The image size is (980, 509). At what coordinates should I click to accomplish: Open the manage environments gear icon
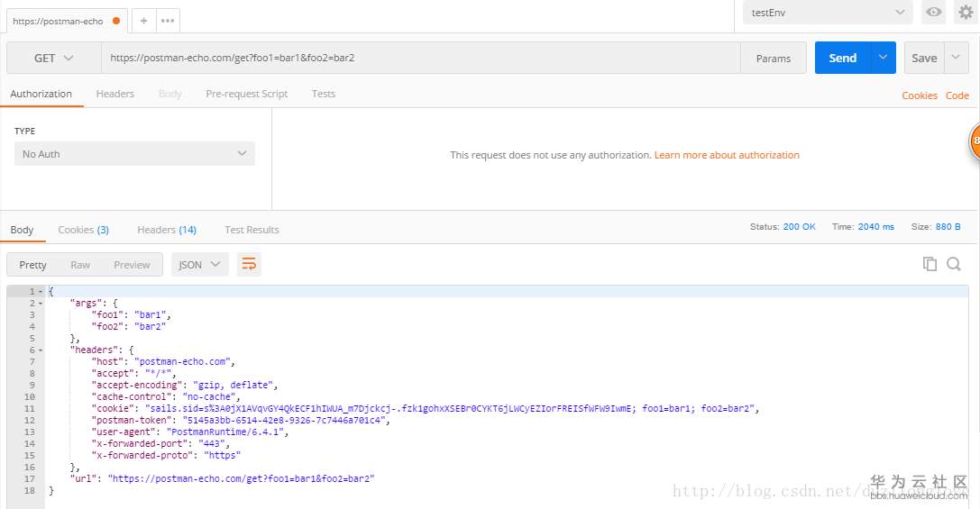tap(966, 13)
